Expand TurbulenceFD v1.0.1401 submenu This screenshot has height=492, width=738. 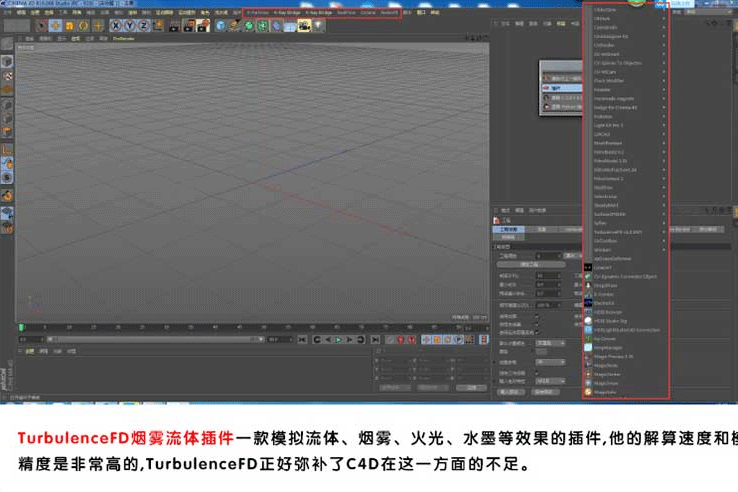(627, 232)
